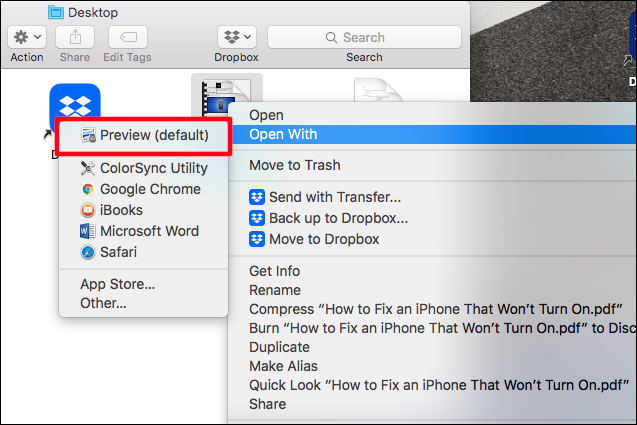Image resolution: width=637 pixels, height=425 pixels.
Task: Select Get Info from context menu
Action: click(x=274, y=271)
